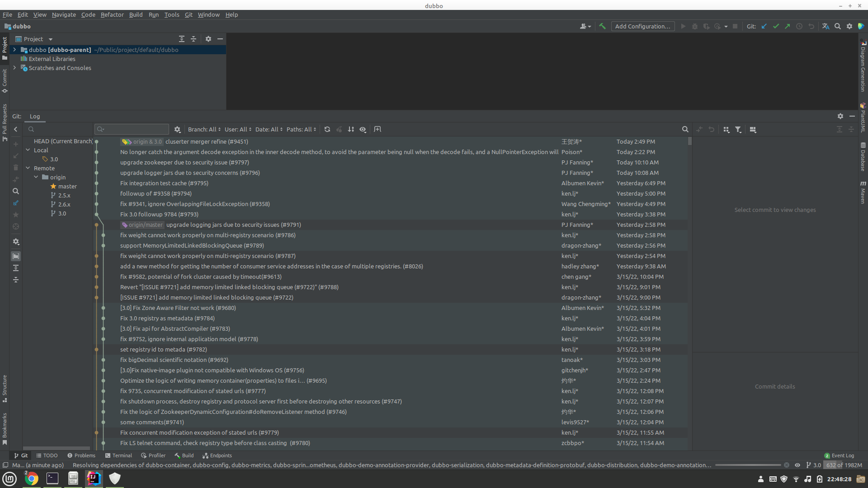Open the Branch filter dropdown
The height and width of the screenshot is (488, 868).
tap(204, 129)
